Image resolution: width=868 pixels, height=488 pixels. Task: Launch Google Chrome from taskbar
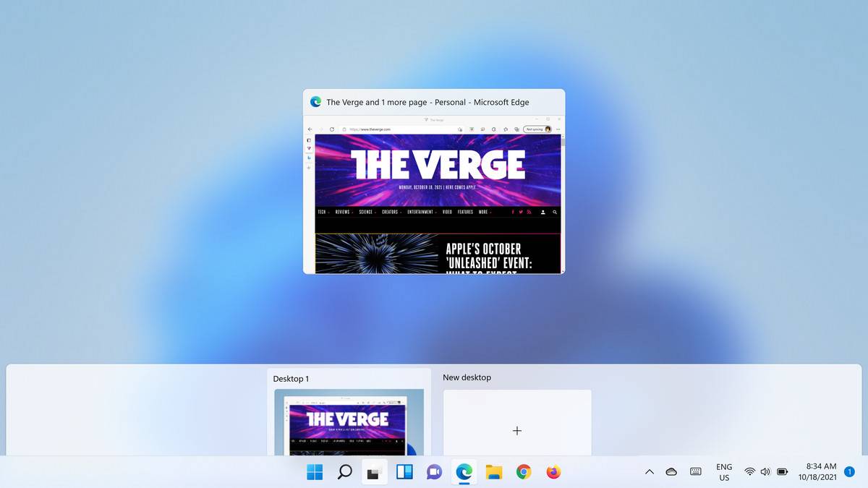524,472
